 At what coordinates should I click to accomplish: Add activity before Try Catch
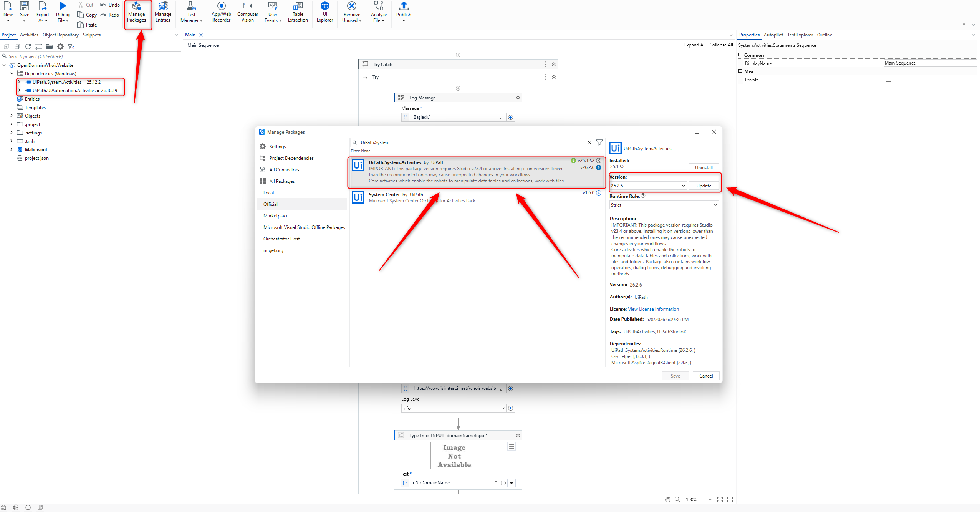[458, 55]
